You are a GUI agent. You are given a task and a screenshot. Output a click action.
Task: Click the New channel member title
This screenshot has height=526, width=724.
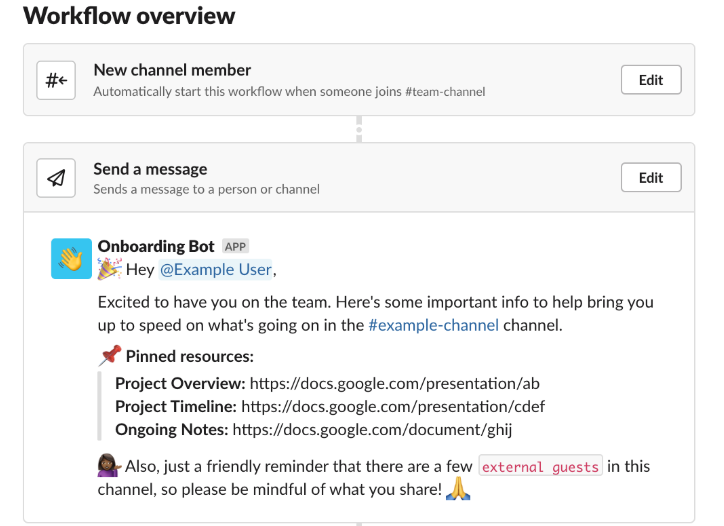pos(172,70)
